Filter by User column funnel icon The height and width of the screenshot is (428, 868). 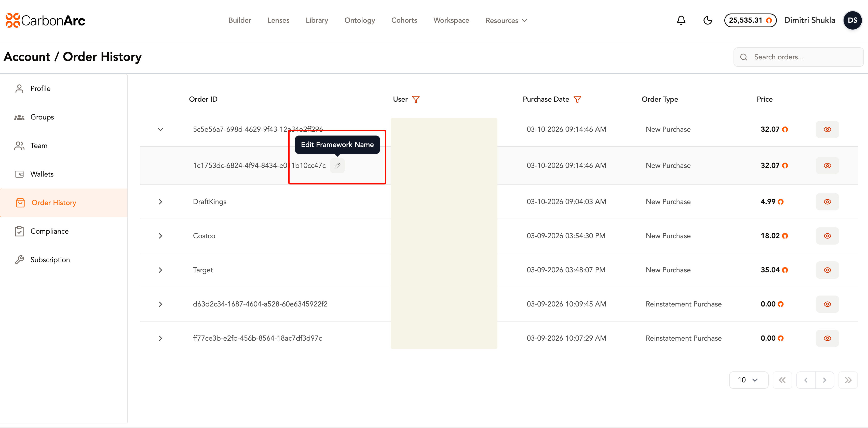[x=416, y=99]
